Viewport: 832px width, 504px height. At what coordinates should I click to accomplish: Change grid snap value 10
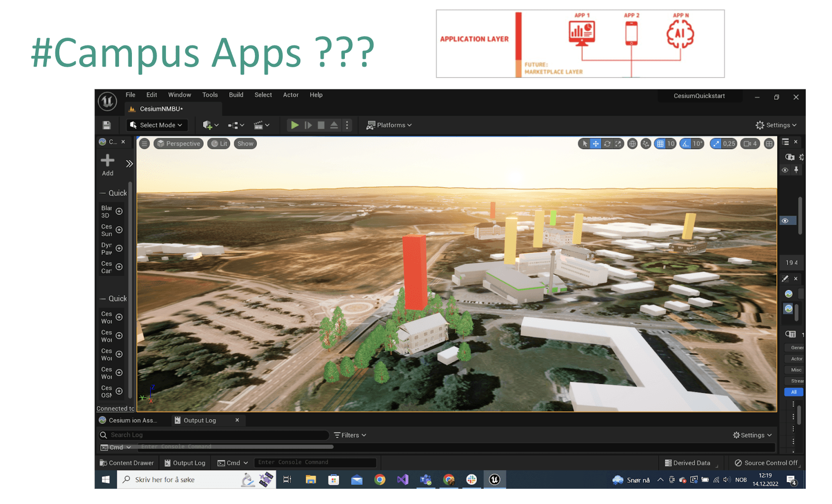pyautogui.click(x=670, y=144)
